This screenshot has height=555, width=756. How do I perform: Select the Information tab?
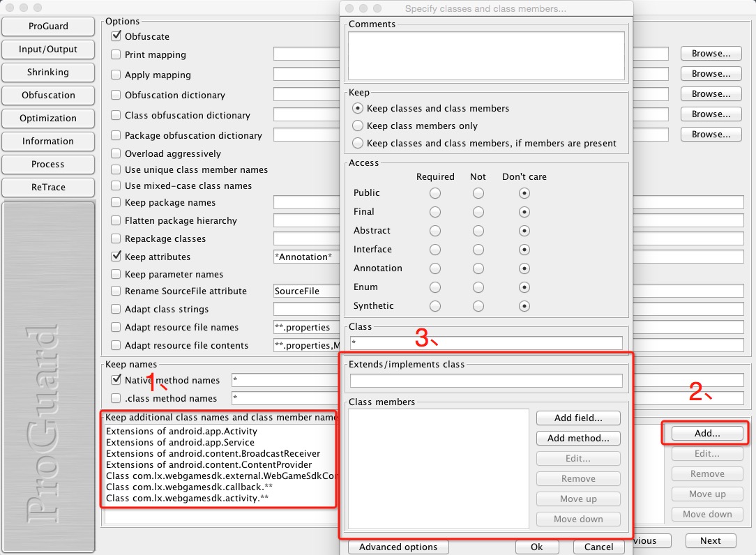coord(47,142)
